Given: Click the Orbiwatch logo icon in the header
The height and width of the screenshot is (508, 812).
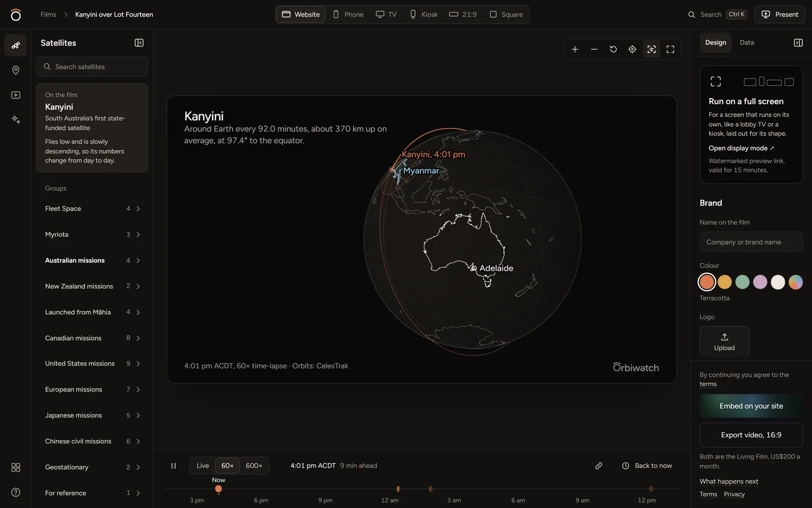Looking at the screenshot, I should [16, 15].
